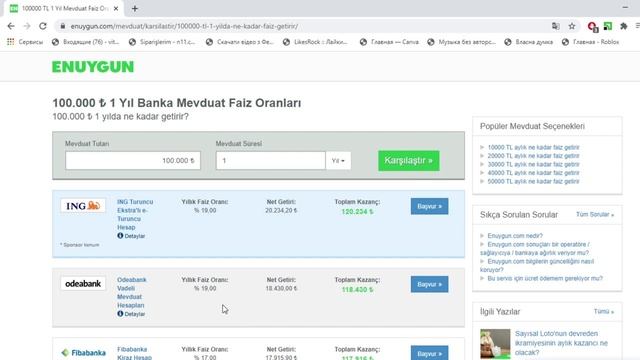Open the Входящие (76) bookmark
Screen dimensions: 640x360
click(x=85, y=42)
